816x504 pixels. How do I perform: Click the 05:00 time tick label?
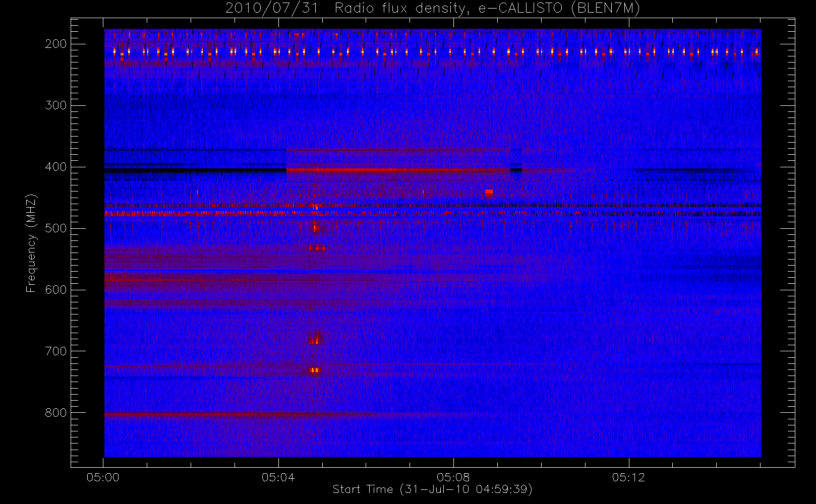103,477
